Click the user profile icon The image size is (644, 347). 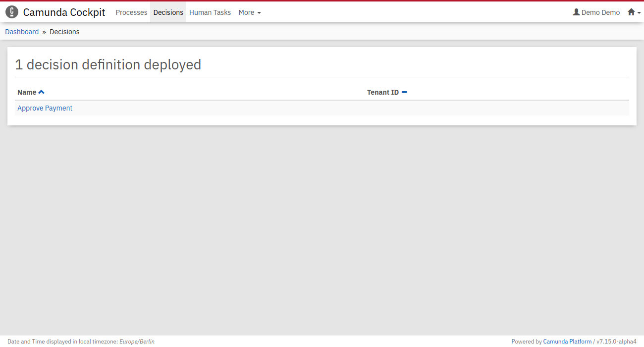pos(576,12)
